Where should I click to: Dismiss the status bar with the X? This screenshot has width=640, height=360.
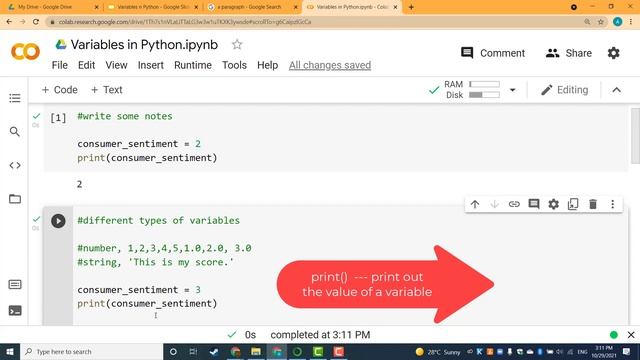631,335
